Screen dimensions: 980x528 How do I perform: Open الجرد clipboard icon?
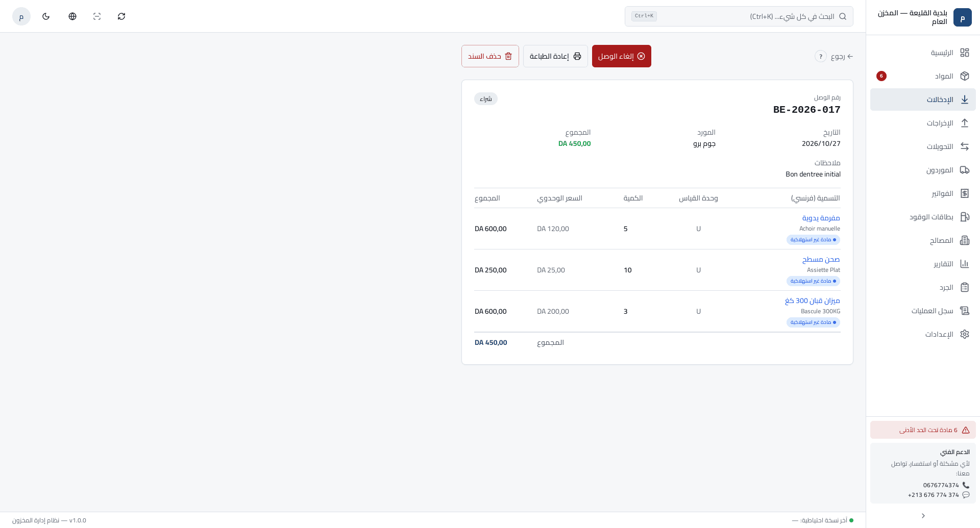click(964, 287)
